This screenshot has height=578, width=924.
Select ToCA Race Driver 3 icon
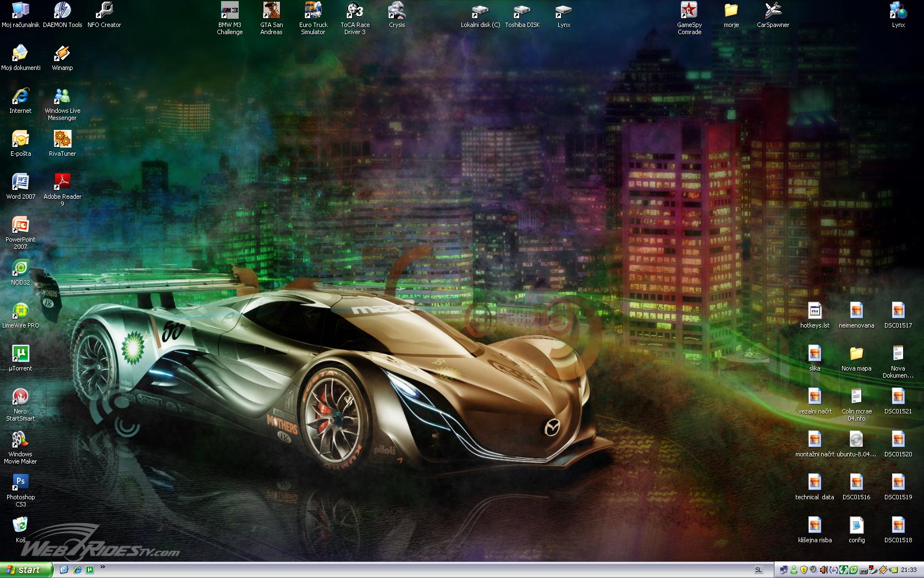[355, 18]
